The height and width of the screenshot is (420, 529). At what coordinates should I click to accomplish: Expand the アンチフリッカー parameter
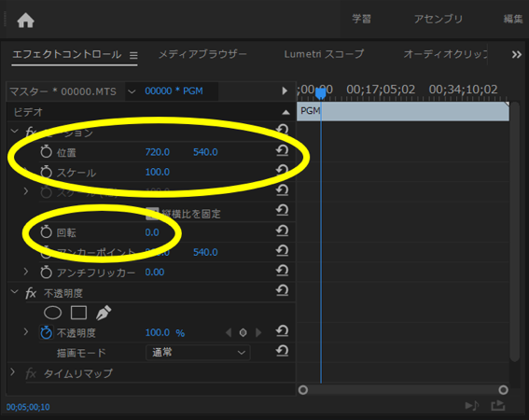pos(26,272)
